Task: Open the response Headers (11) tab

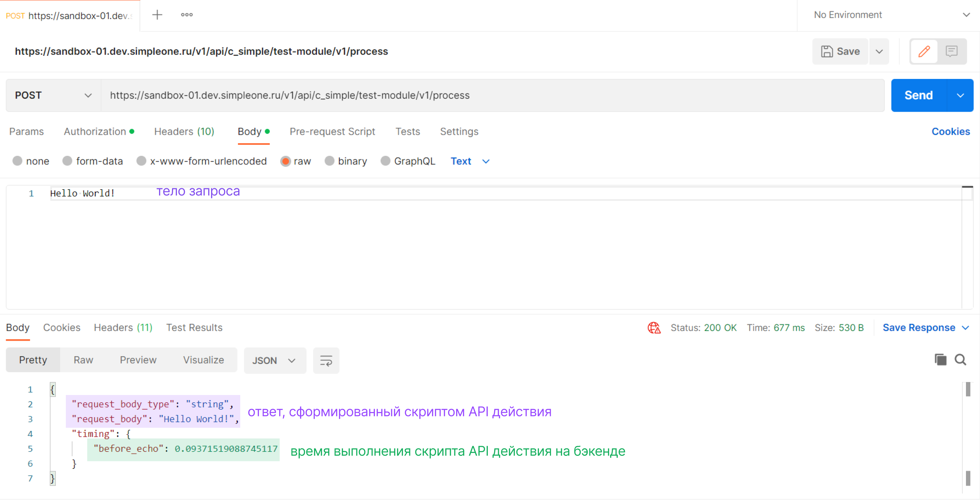Action: (123, 327)
